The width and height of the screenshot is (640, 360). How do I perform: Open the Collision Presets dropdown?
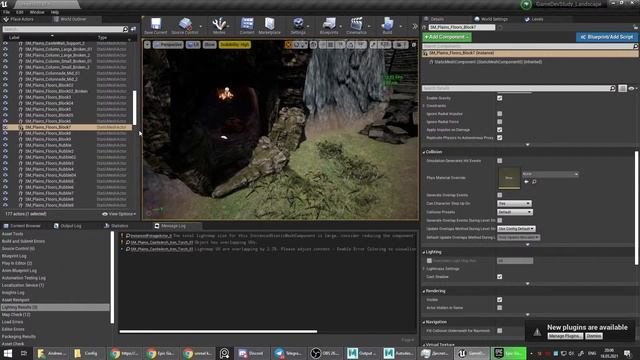(515, 212)
